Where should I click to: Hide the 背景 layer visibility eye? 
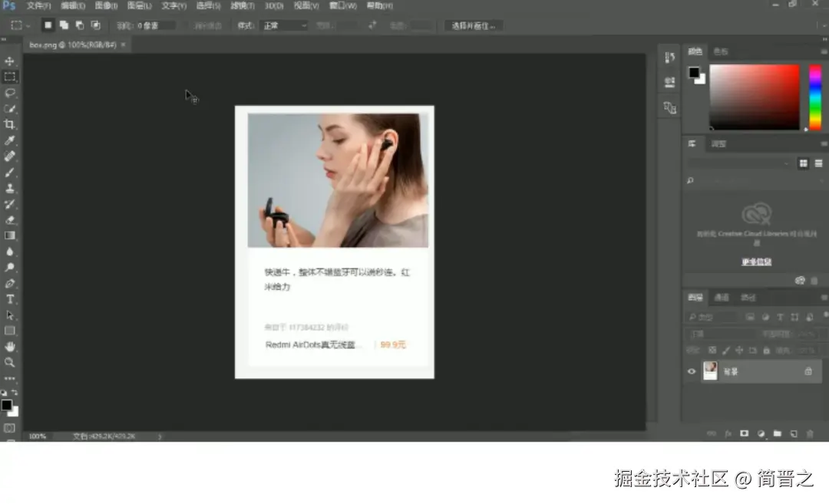[x=692, y=371]
